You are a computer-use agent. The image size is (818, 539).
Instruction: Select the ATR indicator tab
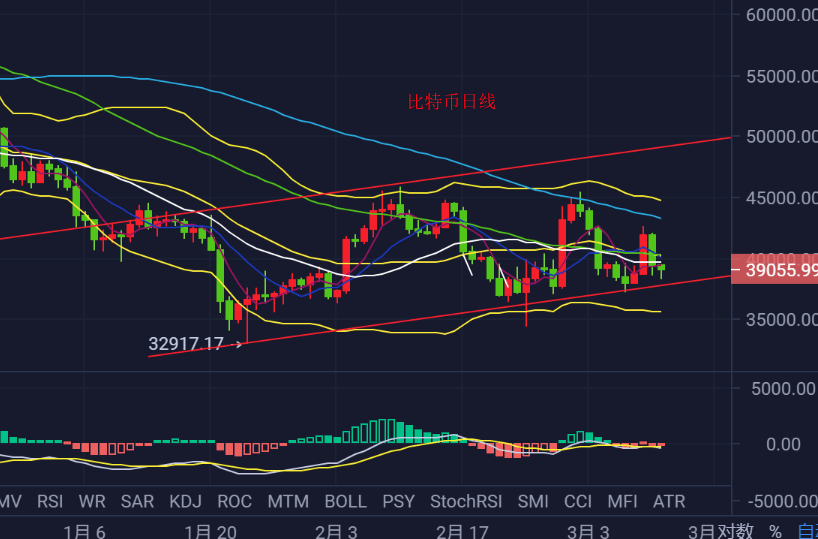click(x=669, y=501)
